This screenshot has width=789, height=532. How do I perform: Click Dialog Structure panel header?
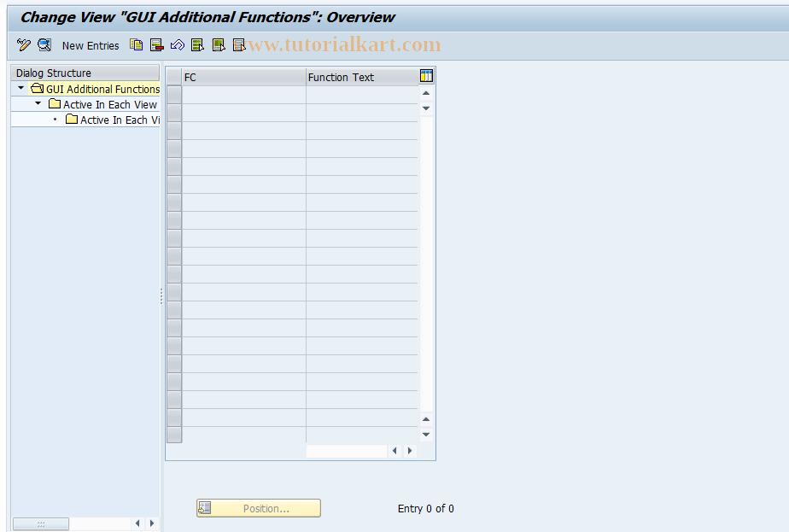(x=85, y=73)
